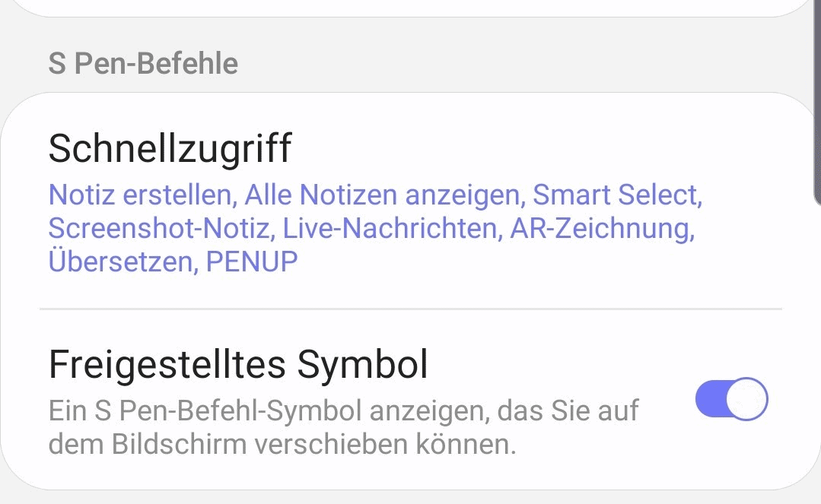Select 'Smart Select' in Schnellzugriff summary
This screenshot has height=504, width=821.
[616, 195]
